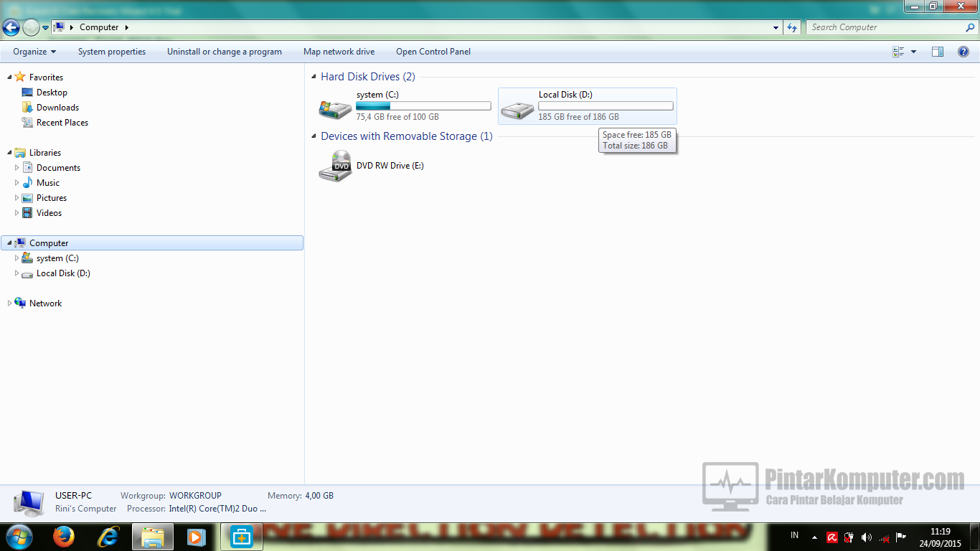Open Internet Explorer from the taskbar
Screen dimensions: 980x551
click(108, 536)
